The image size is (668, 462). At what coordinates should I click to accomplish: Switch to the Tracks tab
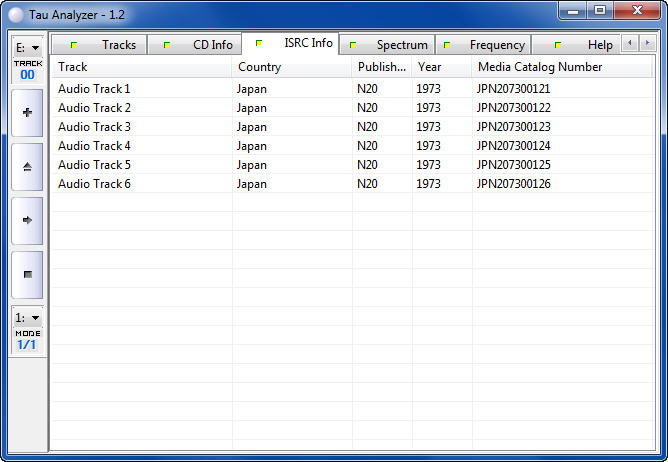tap(105, 45)
